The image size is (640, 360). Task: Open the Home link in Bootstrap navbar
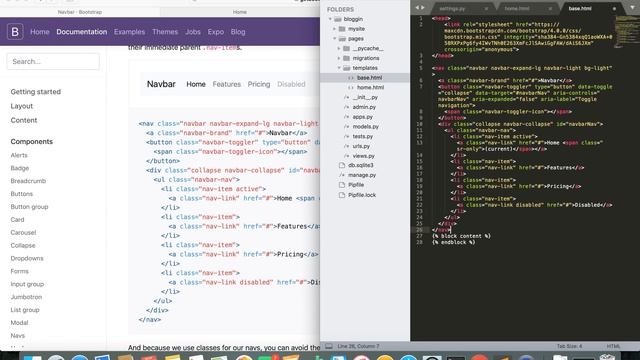[x=40, y=32]
